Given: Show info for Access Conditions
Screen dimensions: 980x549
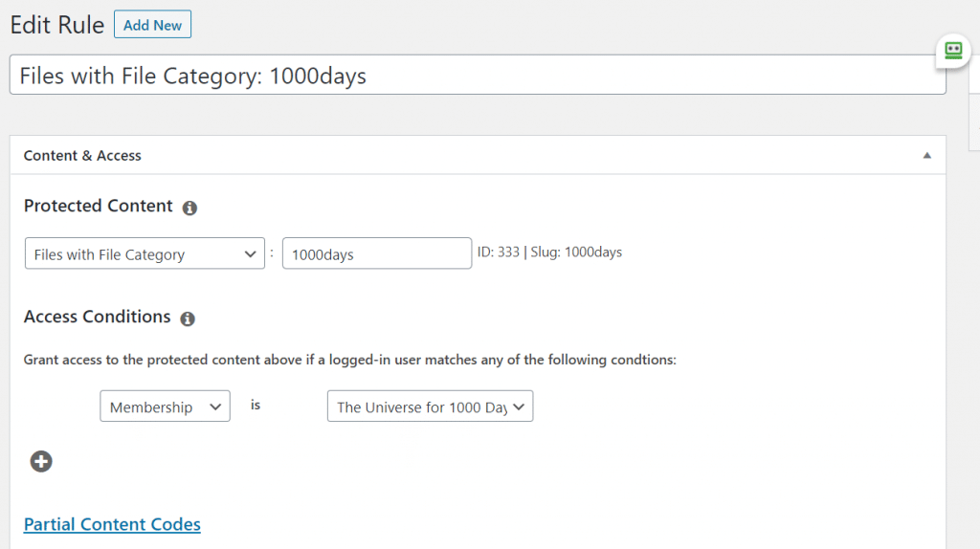Looking at the screenshot, I should pos(188,318).
